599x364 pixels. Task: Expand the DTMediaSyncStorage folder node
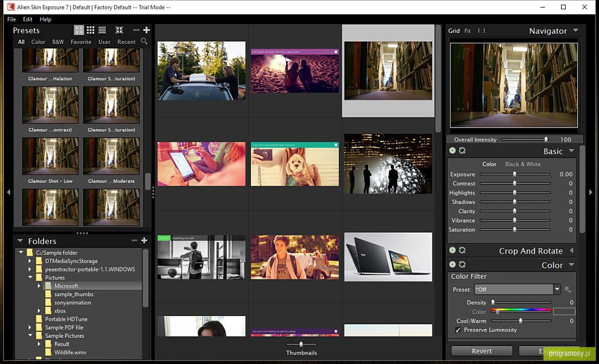[x=30, y=261]
